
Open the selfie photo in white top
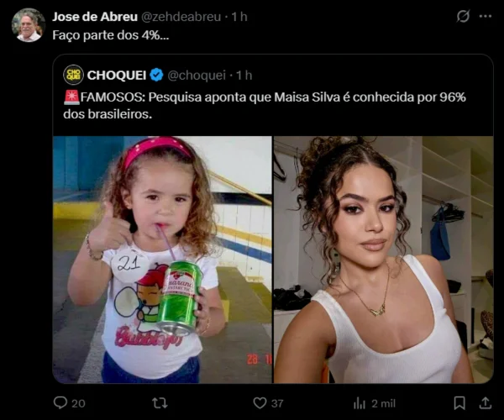(384, 260)
